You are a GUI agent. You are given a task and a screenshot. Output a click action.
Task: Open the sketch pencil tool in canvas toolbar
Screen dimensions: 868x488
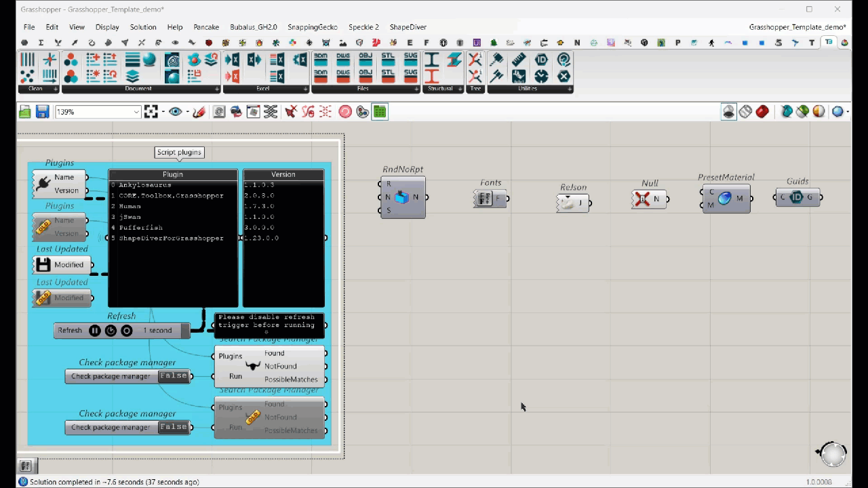coord(199,112)
